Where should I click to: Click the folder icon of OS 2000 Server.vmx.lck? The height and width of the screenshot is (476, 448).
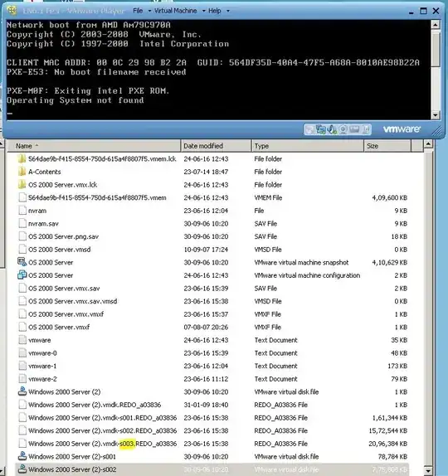tap(22, 185)
